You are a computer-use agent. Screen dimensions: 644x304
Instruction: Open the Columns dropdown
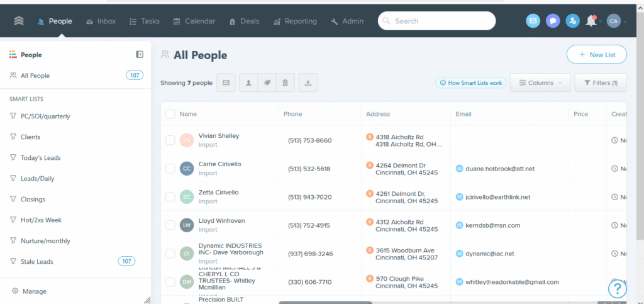[540, 82]
